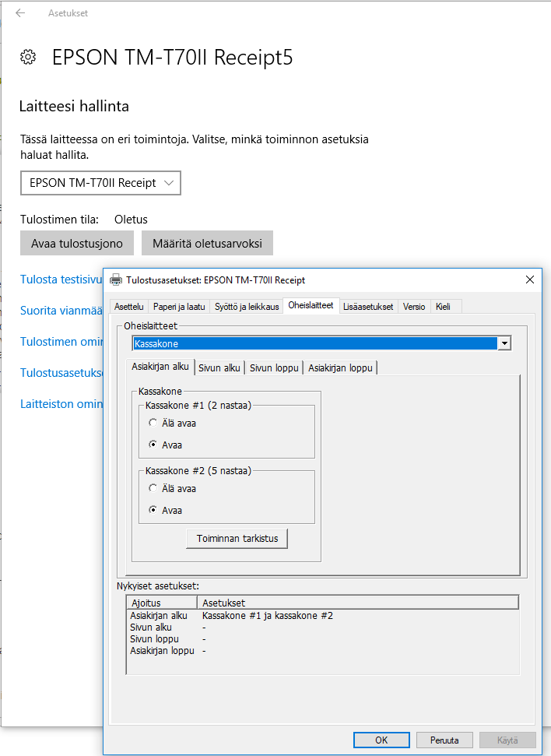
Task: Select the Oheislaitteet tab
Action: [311, 305]
